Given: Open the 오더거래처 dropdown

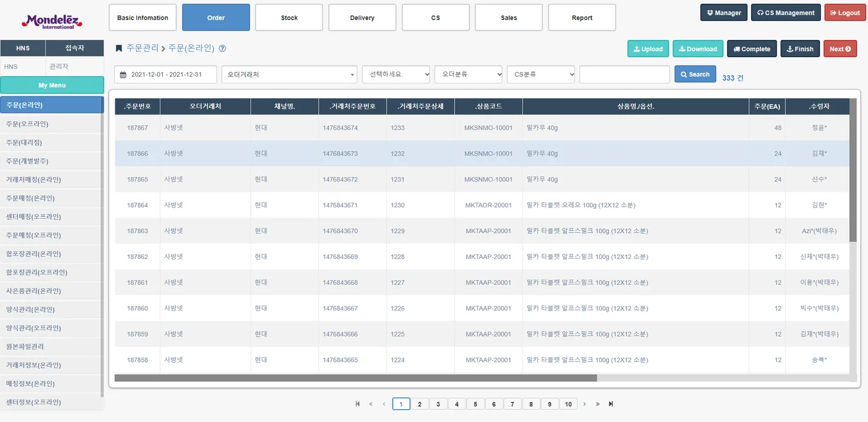Looking at the screenshot, I should [x=289, y=75].
